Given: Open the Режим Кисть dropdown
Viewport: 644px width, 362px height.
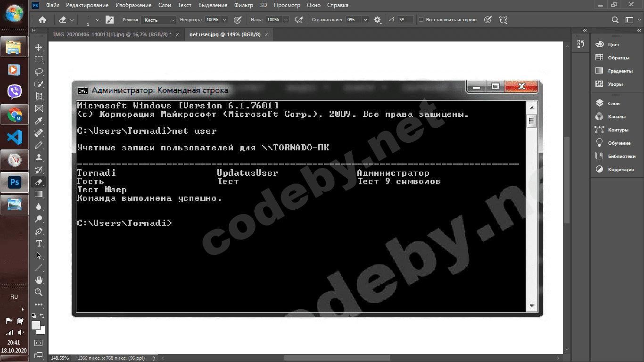Looking at the screenshot, I should pos(159,20).
